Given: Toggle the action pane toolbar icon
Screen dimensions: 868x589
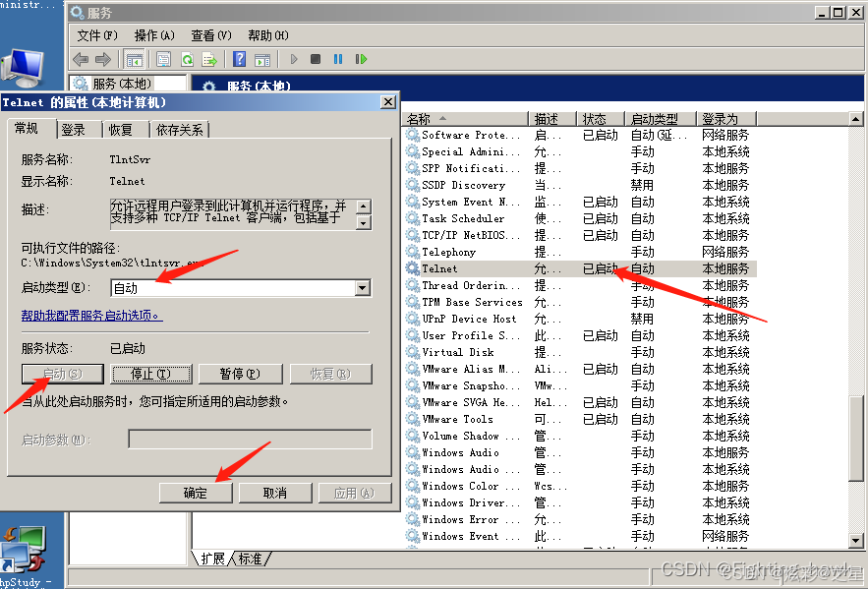Looking at the screenshot, I should pos(262,59).
